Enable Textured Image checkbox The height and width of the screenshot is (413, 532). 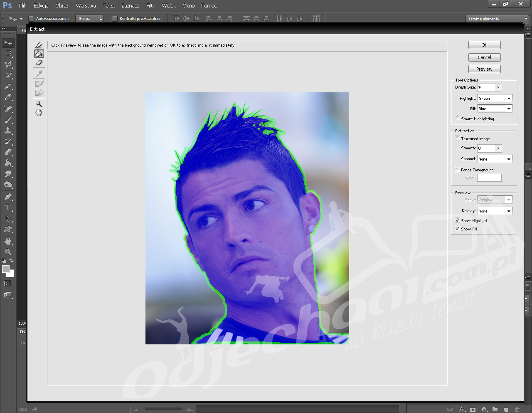[458, 138]
